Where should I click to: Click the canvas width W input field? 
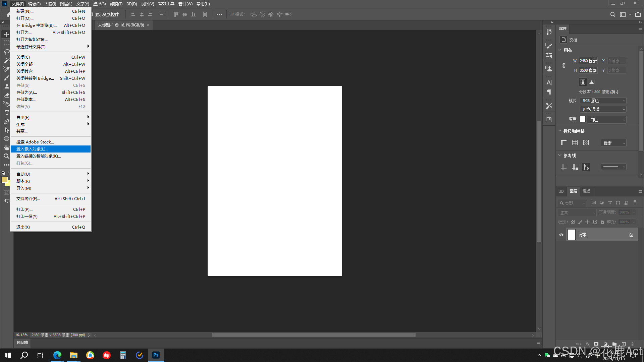pyautogui.click(x=588, y=61)
